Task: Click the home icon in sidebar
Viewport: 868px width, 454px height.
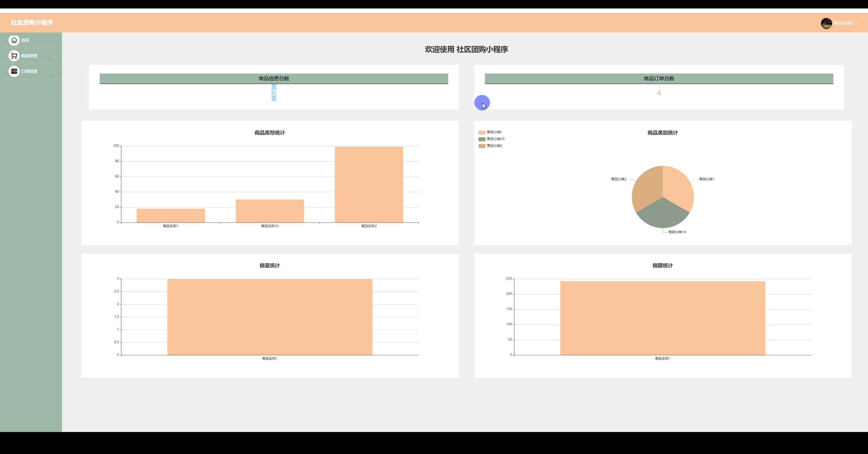Action: pos(14,40)
